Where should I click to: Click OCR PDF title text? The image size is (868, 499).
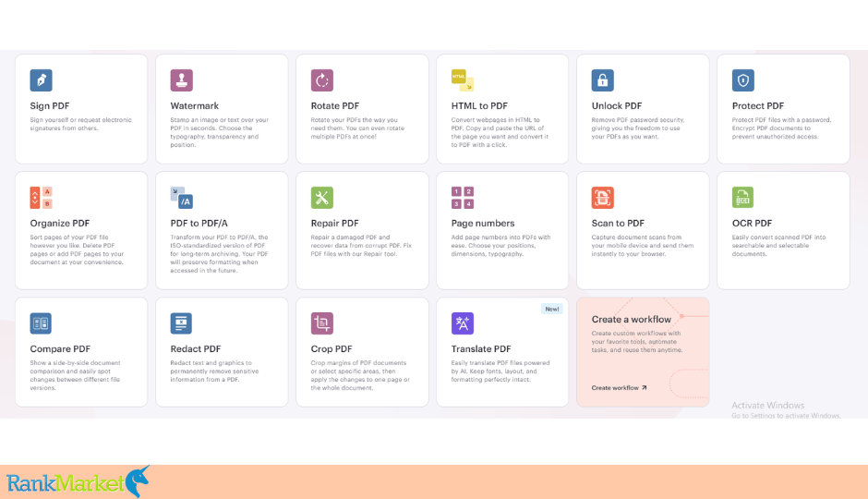pyautogui.click(x=752, y=224)
